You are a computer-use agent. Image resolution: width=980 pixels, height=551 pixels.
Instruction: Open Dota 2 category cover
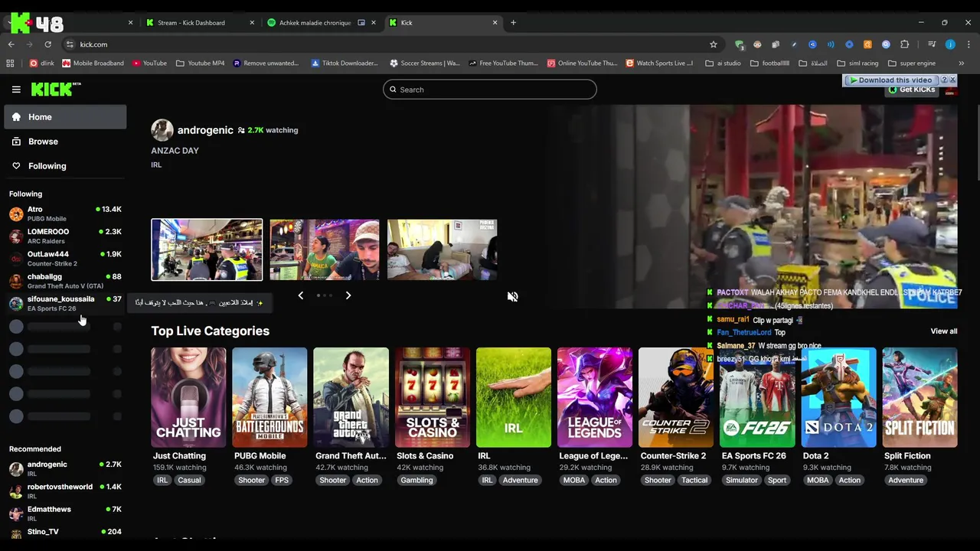tap(838, 397)
